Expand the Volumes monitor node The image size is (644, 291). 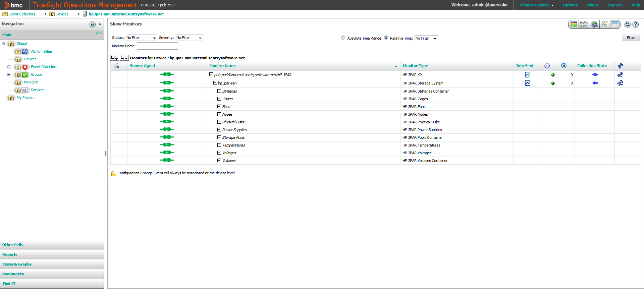219,161
